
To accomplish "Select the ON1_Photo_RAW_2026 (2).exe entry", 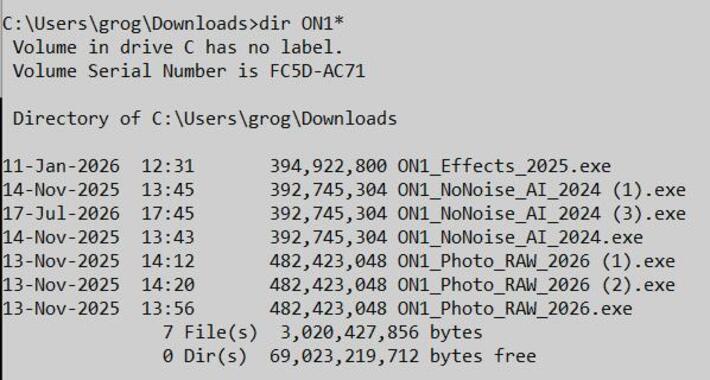I will pos(537,284).
